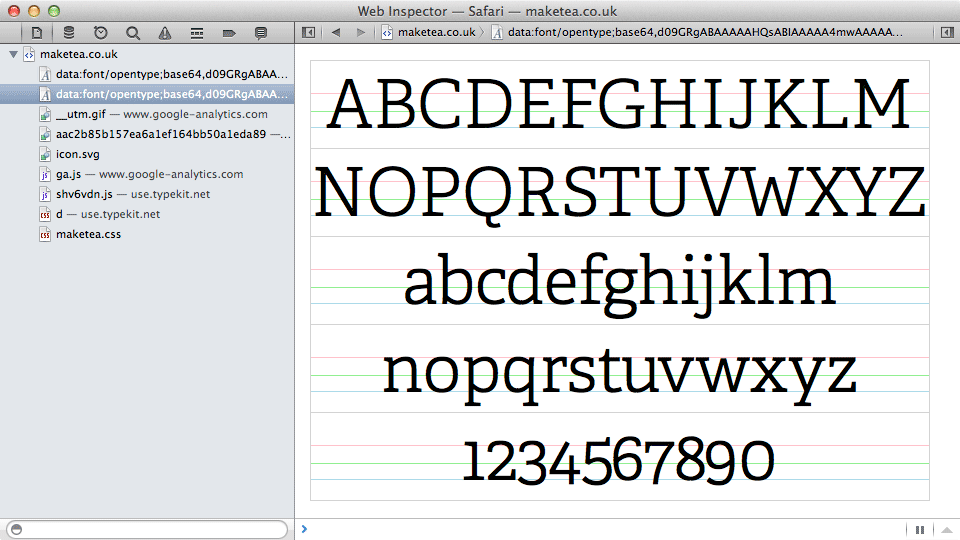This screenshot has width=960, height=540.
Task: Select icon.svg resource
Action: click(x=77, y=154)
